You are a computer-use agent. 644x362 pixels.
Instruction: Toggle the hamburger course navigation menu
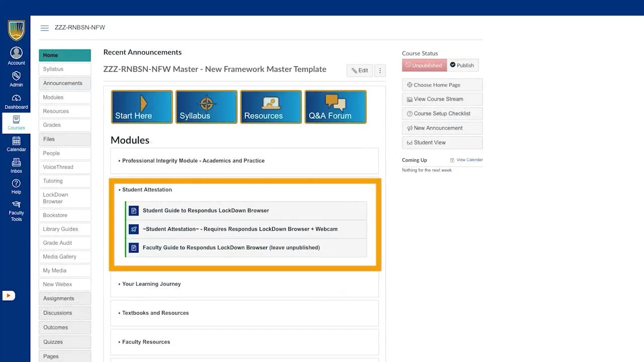point(45,28)
